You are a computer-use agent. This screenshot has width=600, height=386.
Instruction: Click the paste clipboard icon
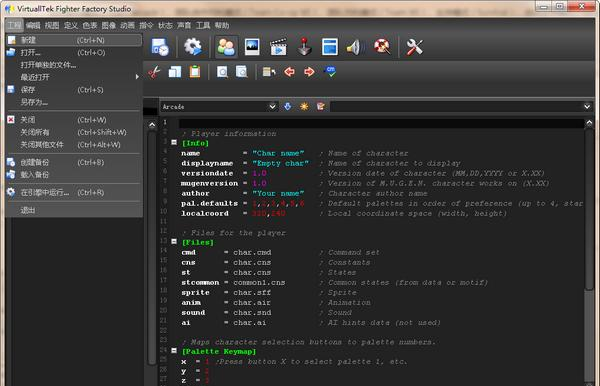click(x=195, y=72)
